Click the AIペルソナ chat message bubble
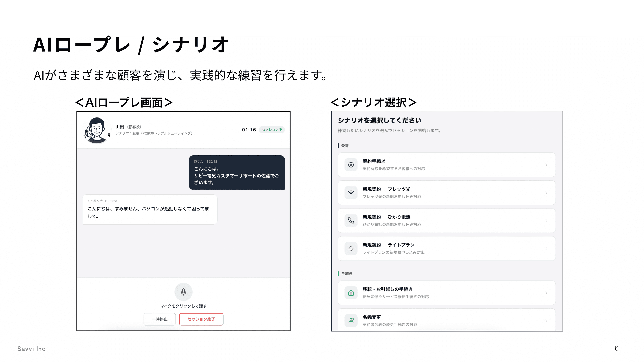644x362 pixels. pos(149,209)
